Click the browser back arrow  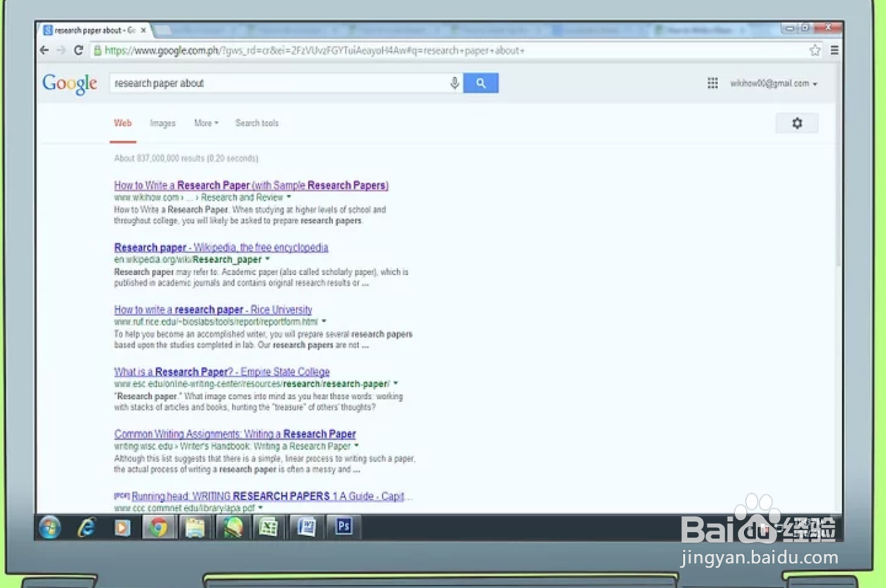click(x=44, y=51)
